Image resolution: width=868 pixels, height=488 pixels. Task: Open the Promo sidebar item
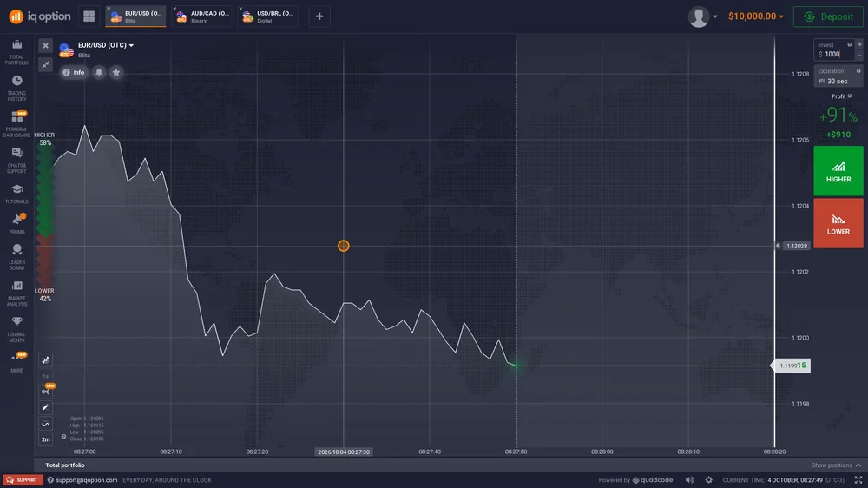coord(16,224)
